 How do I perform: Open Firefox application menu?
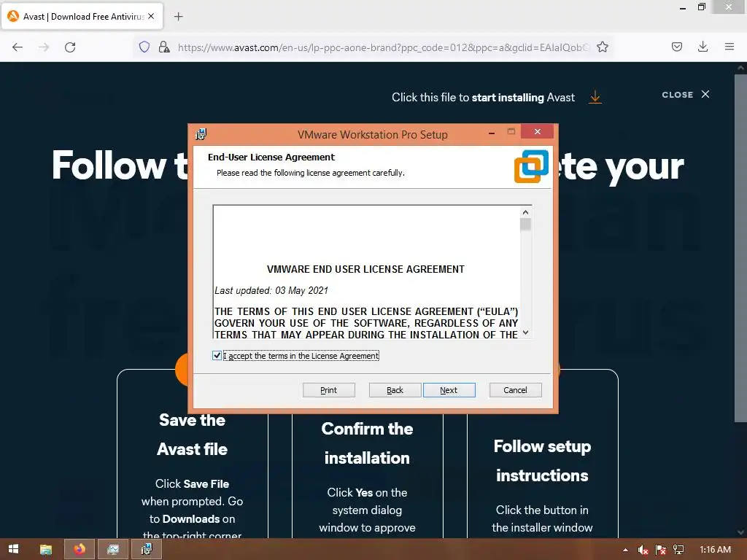click(729, 47)
